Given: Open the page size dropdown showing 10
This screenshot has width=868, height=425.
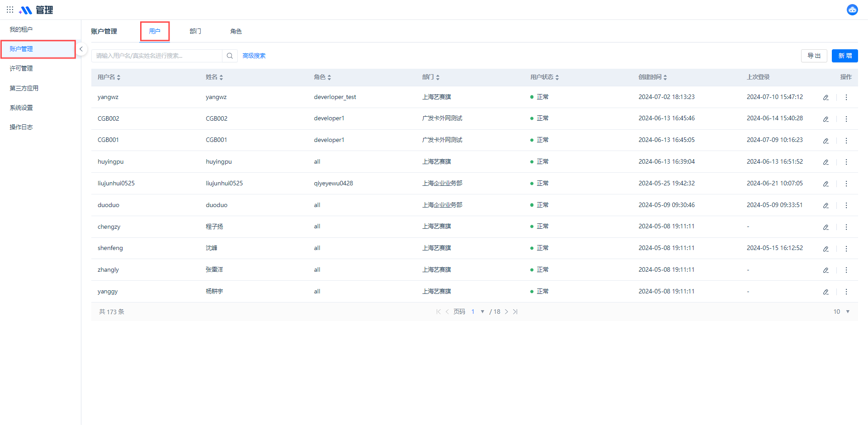Looking at the screenshot, I should click(847, 312).
